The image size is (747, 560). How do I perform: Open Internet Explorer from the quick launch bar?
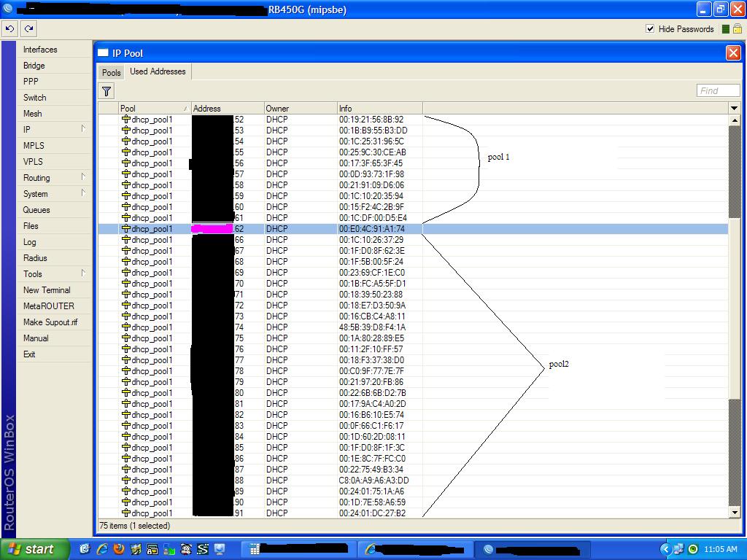(x=101, y=548)
